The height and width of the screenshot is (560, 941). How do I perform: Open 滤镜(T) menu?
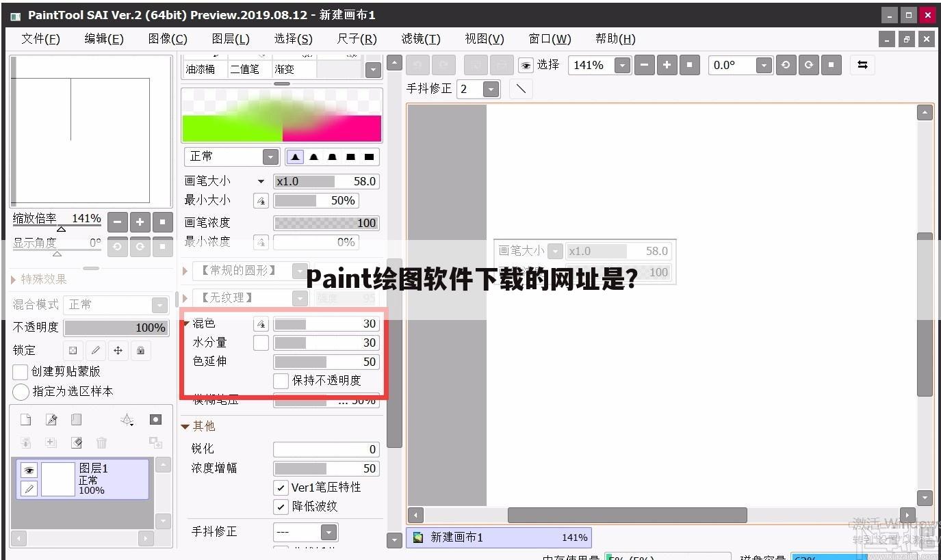[421, 39]
